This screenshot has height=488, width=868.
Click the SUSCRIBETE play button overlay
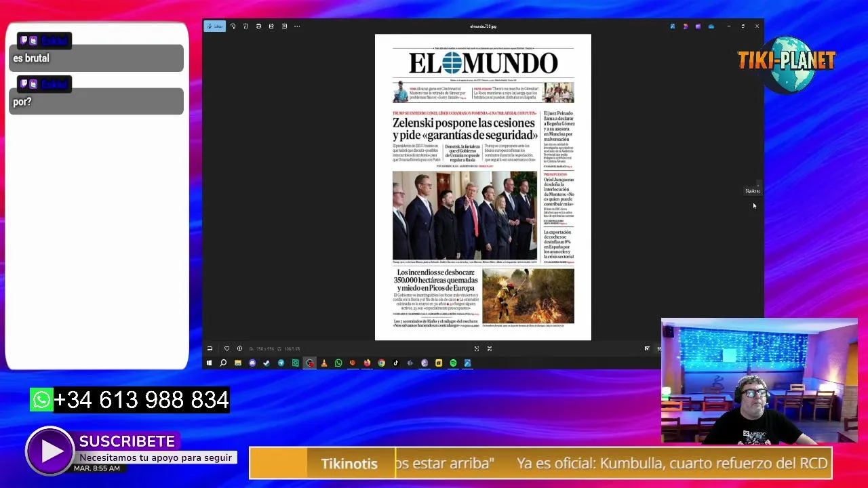[50, 451]
